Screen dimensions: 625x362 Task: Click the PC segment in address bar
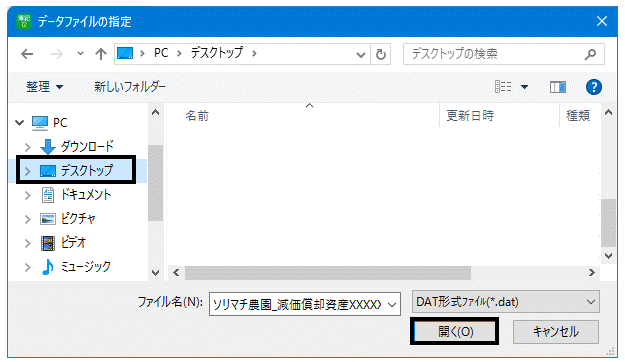[x=161, y=53]
